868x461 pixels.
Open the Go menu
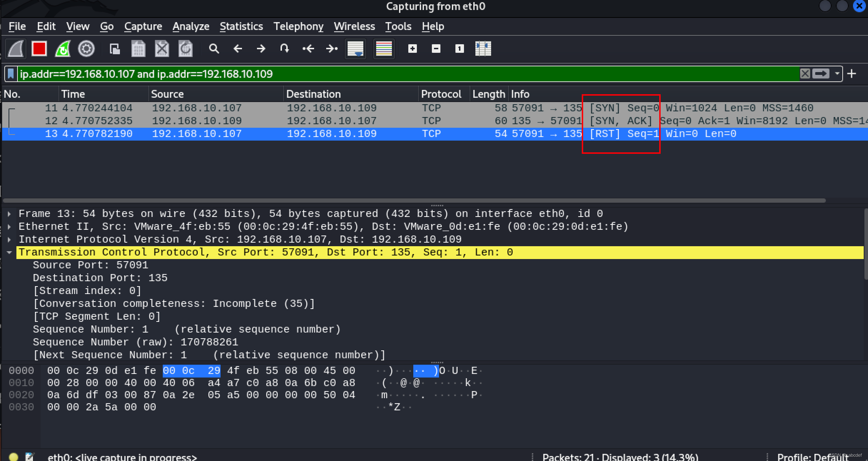coord(107,26)
